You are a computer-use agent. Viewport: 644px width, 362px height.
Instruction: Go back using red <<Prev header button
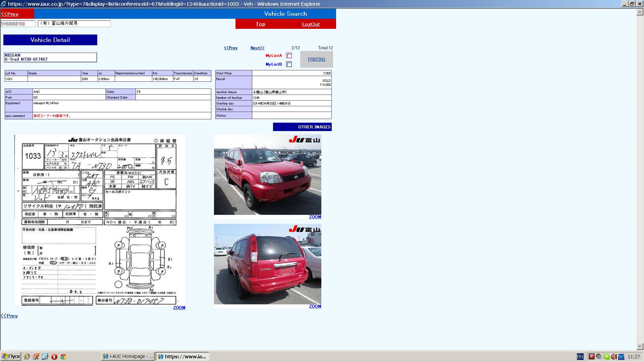(10, 14)
